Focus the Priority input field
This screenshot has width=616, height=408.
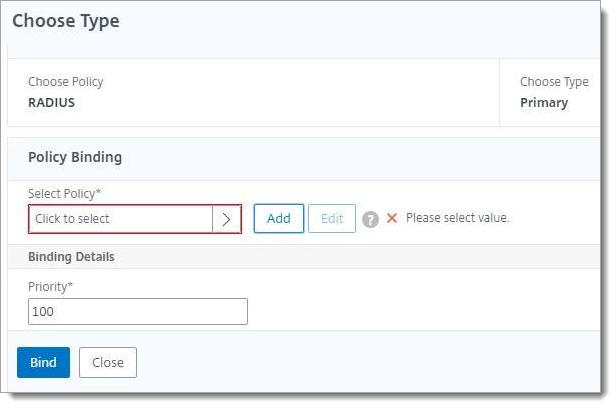point(138,312)
